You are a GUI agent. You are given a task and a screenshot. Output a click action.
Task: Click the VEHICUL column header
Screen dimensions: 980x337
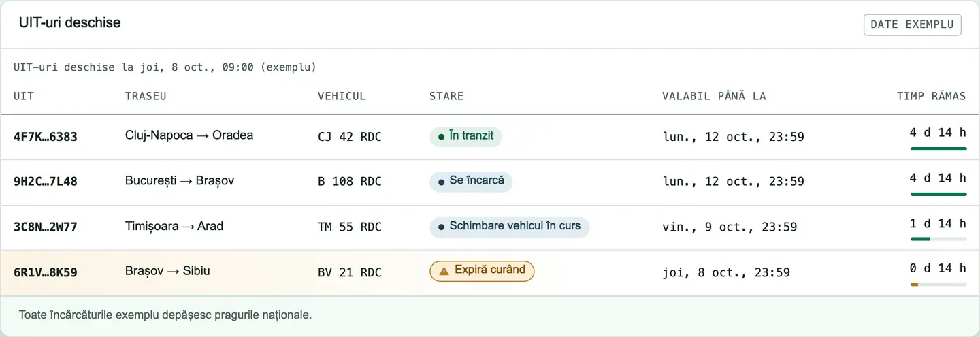[x=342, y=96]
